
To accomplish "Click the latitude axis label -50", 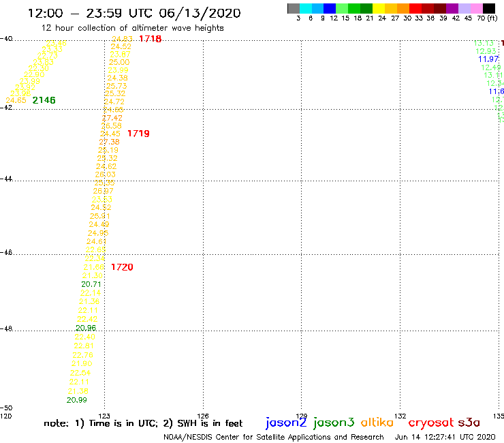I will point(6,408).
